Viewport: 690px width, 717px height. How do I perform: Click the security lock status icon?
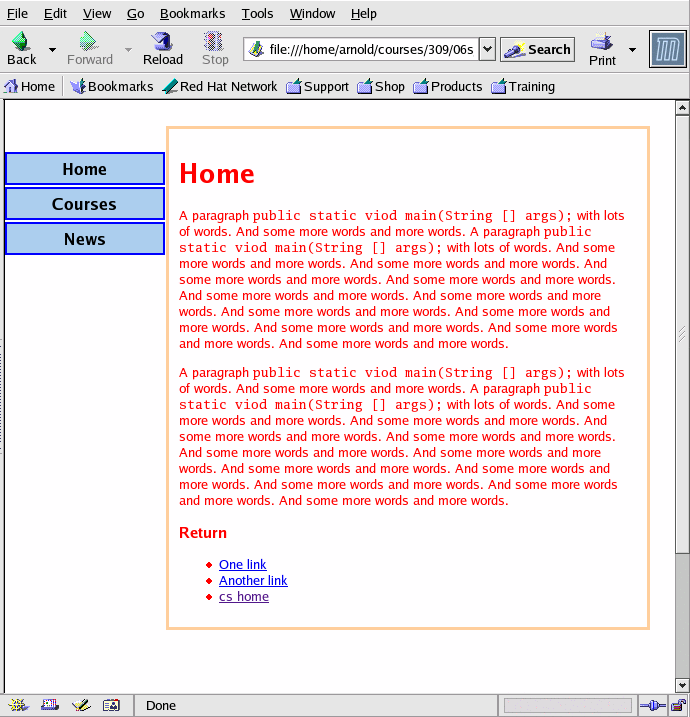click(679, 706)
